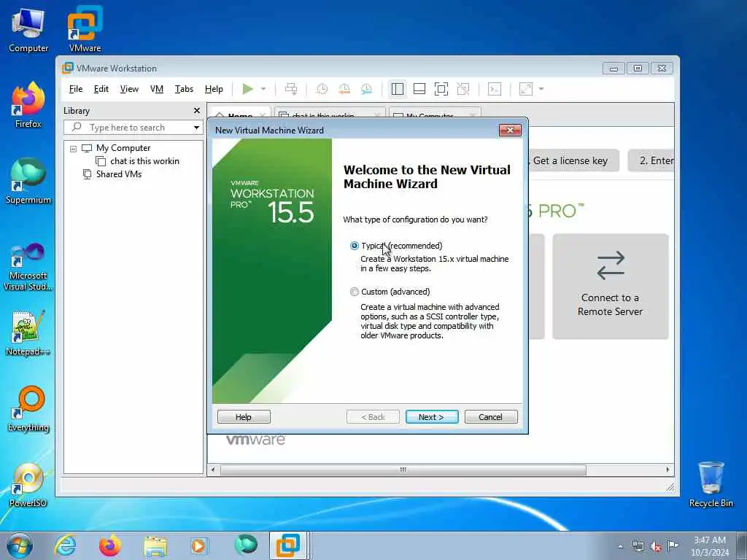Select My Computer in the library tree
This screenshot has height=560, width=747.
click(123, 148)
